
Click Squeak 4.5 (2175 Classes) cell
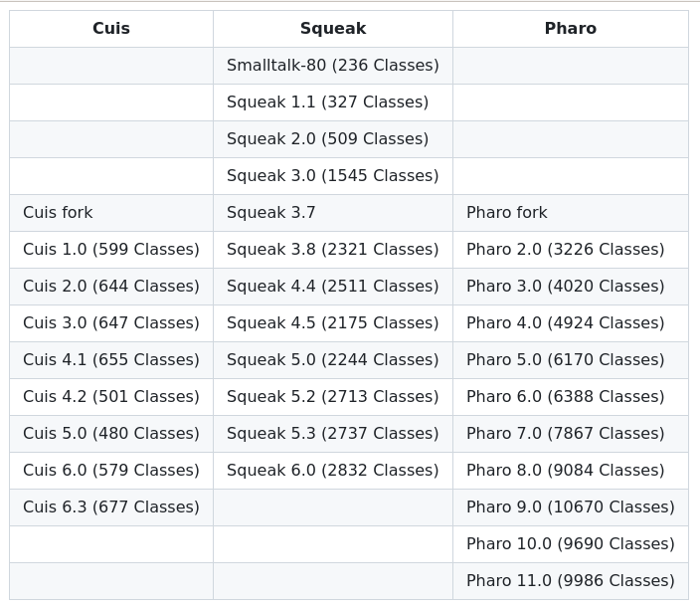click(x=333, y=323)
